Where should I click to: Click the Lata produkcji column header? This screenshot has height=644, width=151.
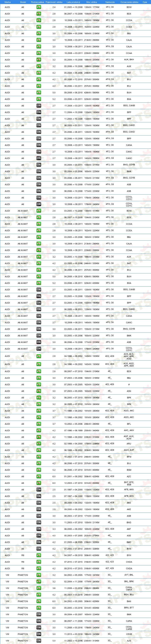click(73, 2)
